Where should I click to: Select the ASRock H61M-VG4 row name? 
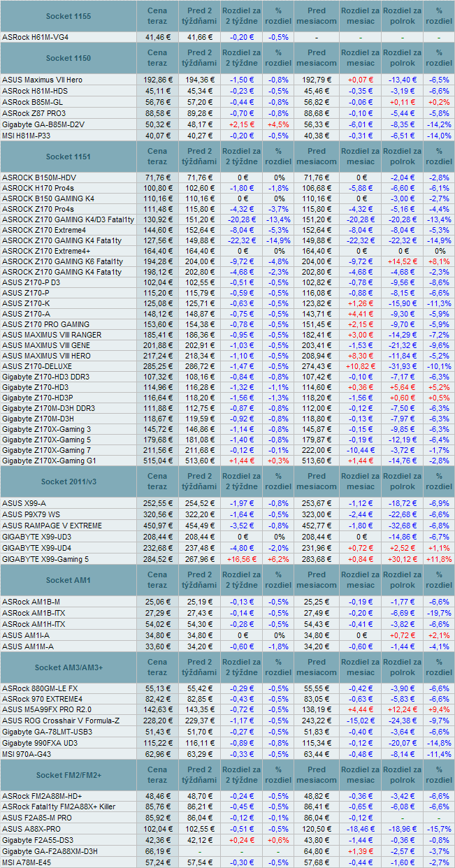tap(34, 37)
